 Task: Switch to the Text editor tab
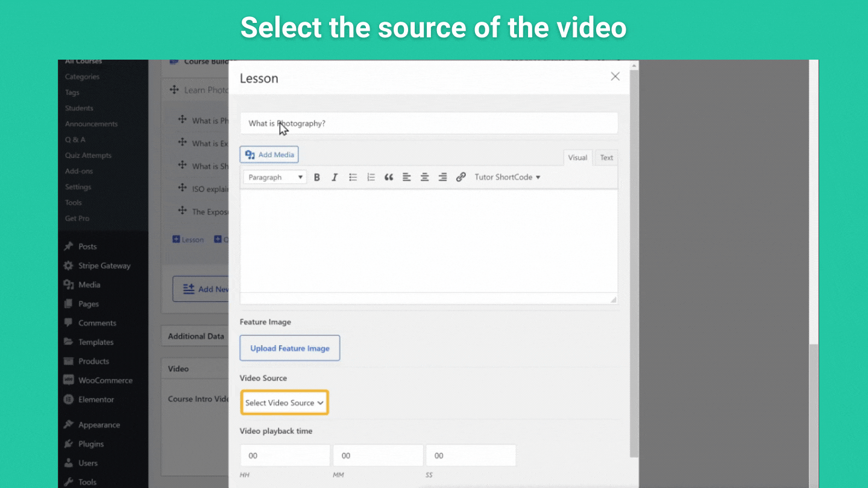(606, 158)
